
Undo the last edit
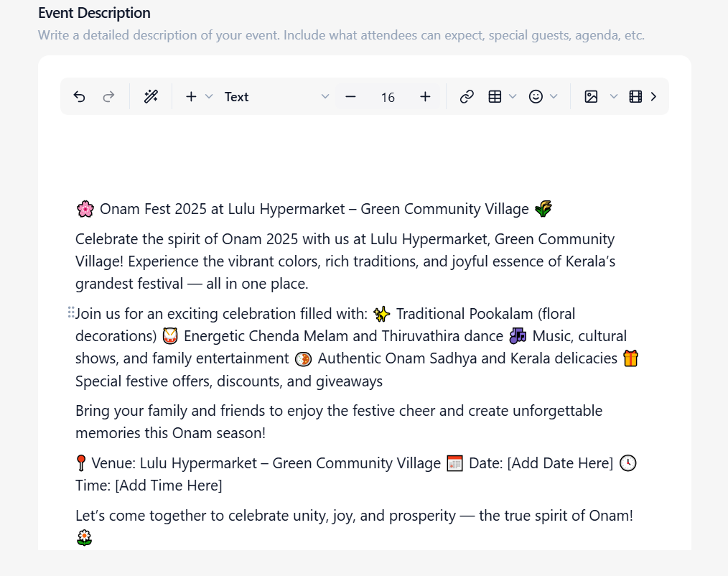click(80, 97)
